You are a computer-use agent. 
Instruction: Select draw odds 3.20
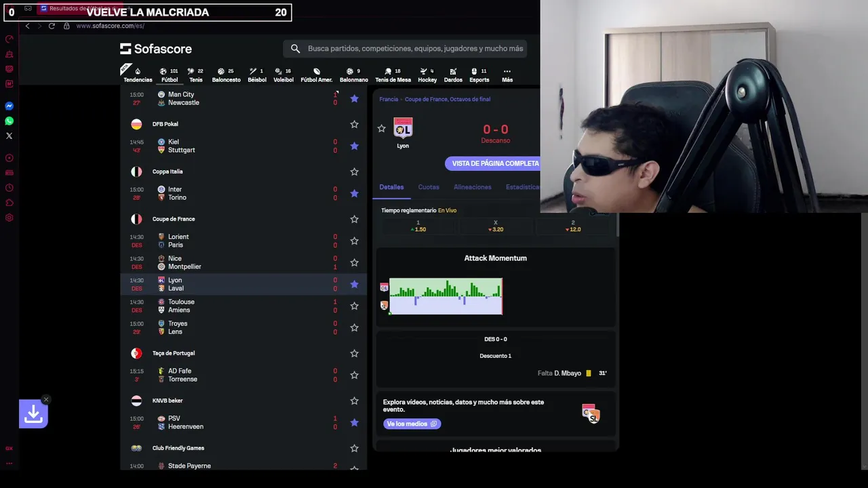495,226
